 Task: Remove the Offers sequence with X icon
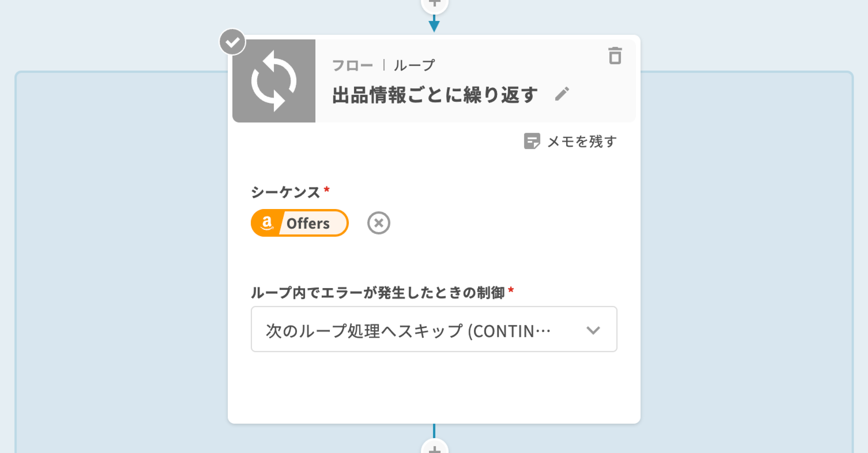coord(378,223)
